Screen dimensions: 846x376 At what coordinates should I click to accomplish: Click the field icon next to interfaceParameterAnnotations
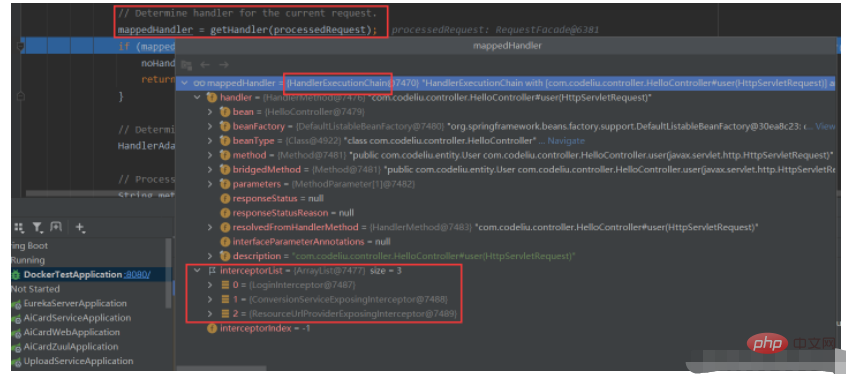point(225,242)
